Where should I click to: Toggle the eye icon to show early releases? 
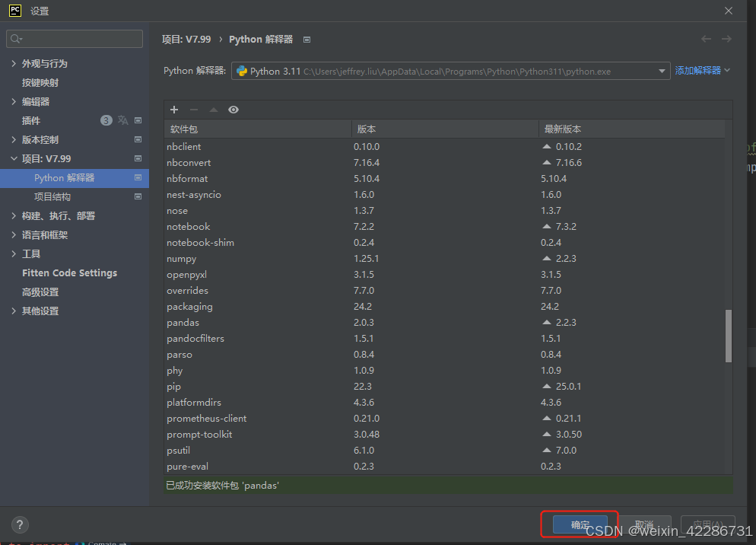tap(233, 110)
